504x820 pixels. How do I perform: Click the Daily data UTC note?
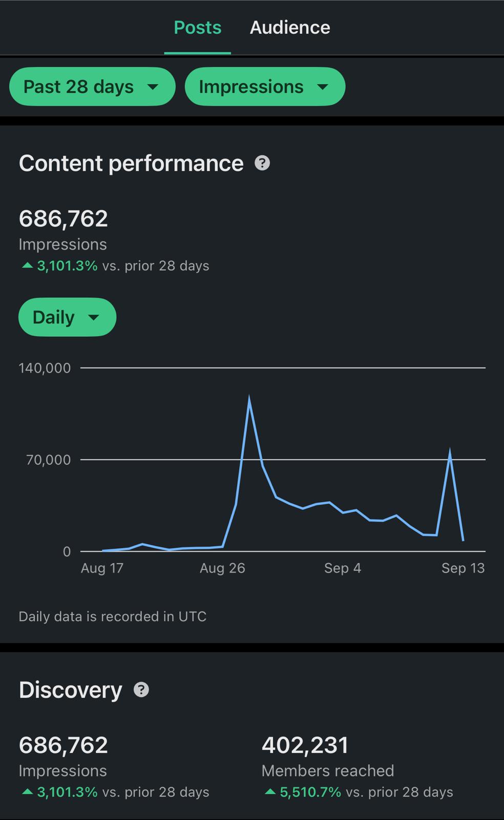click(x=113, y=616)
